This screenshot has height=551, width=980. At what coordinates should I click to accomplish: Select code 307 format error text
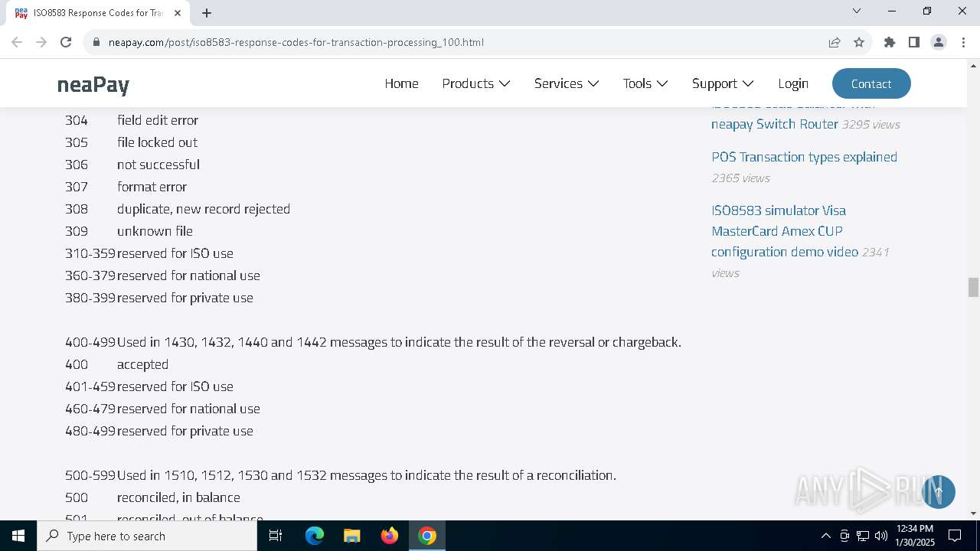tap(152, 187)
